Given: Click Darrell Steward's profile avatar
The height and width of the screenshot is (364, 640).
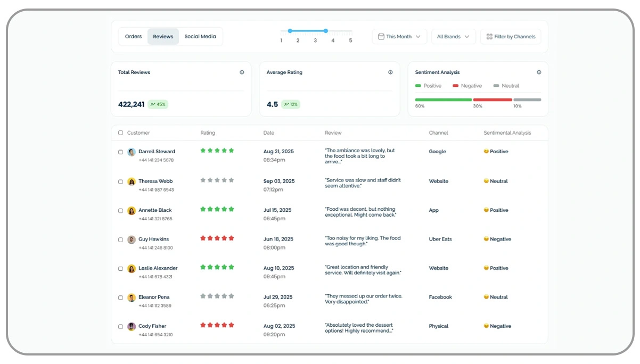Looking at the screenshot, I should click(132, 152).
